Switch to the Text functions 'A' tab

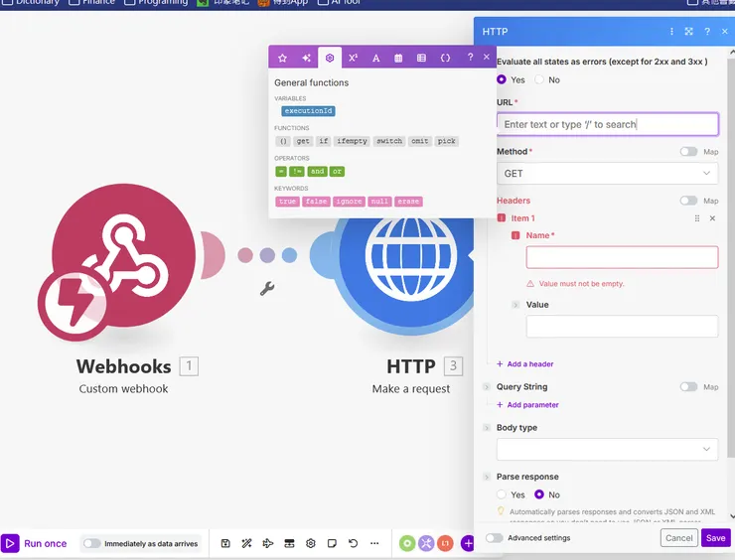click(375, 59)
